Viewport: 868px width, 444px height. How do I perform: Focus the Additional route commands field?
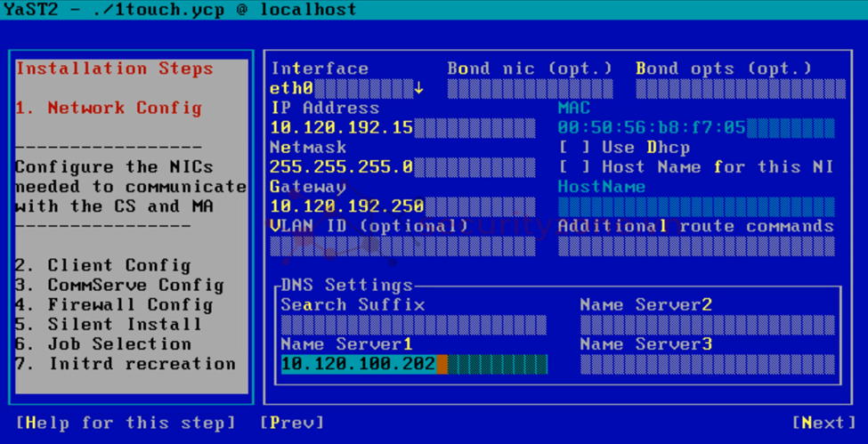tap(695, 246)
